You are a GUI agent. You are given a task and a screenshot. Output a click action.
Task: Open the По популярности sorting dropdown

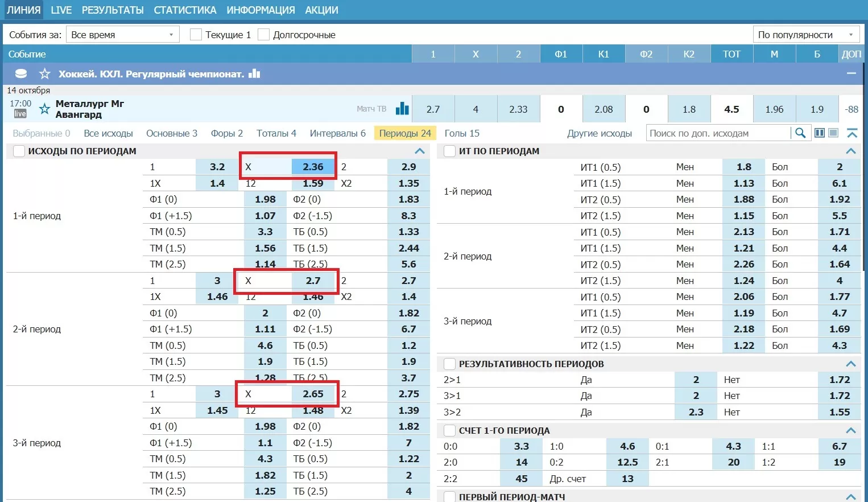805,35
